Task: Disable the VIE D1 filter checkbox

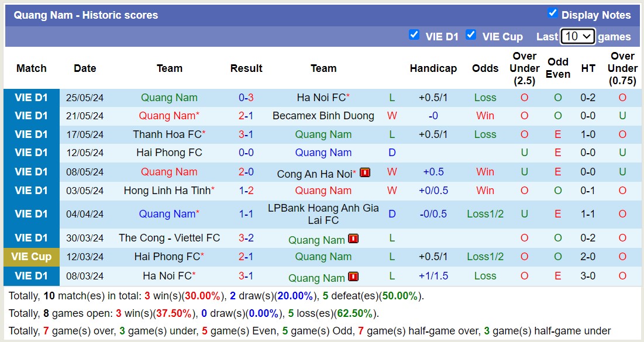Action: (x=415, y=34)
